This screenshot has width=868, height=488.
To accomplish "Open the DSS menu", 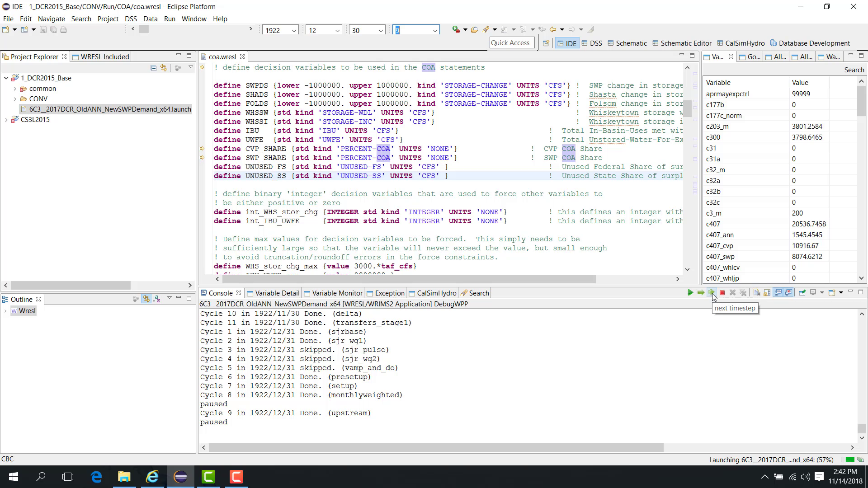I will tap(131, 19).
